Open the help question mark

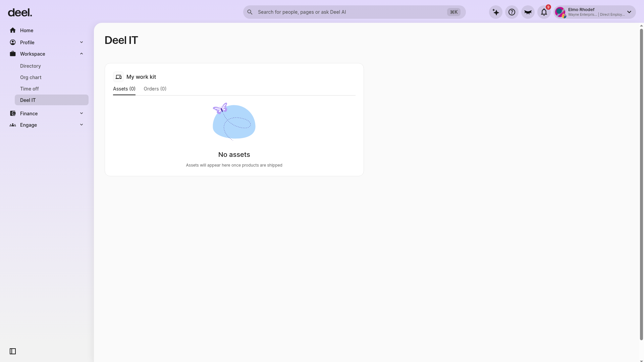pyautogui.click(x=512, y=12)
